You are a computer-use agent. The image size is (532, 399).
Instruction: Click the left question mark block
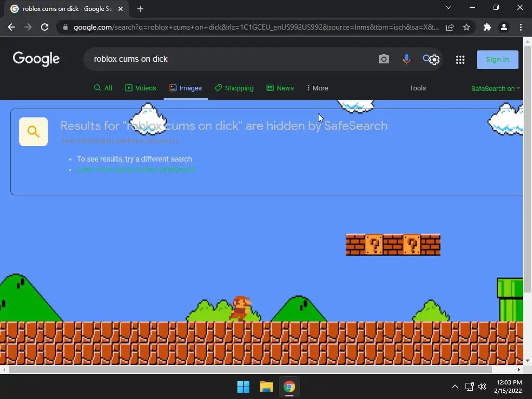pos(374,245)
